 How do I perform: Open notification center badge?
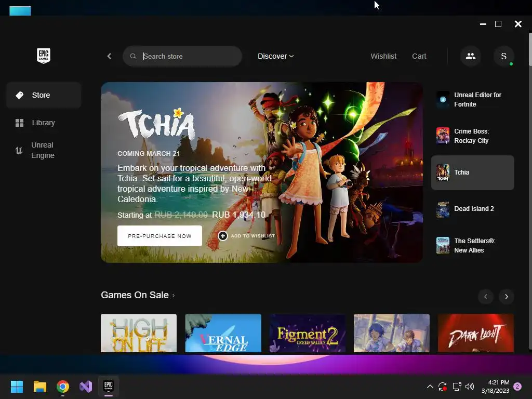pos(518,387)
